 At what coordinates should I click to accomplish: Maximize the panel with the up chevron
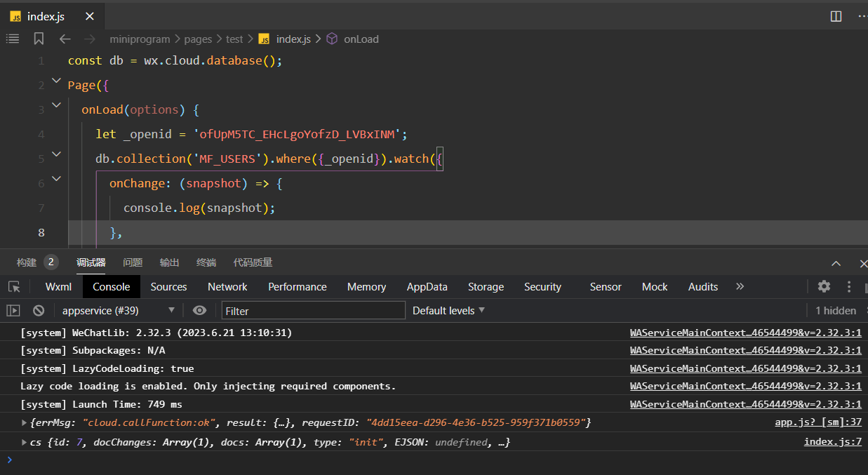(836, 264)
